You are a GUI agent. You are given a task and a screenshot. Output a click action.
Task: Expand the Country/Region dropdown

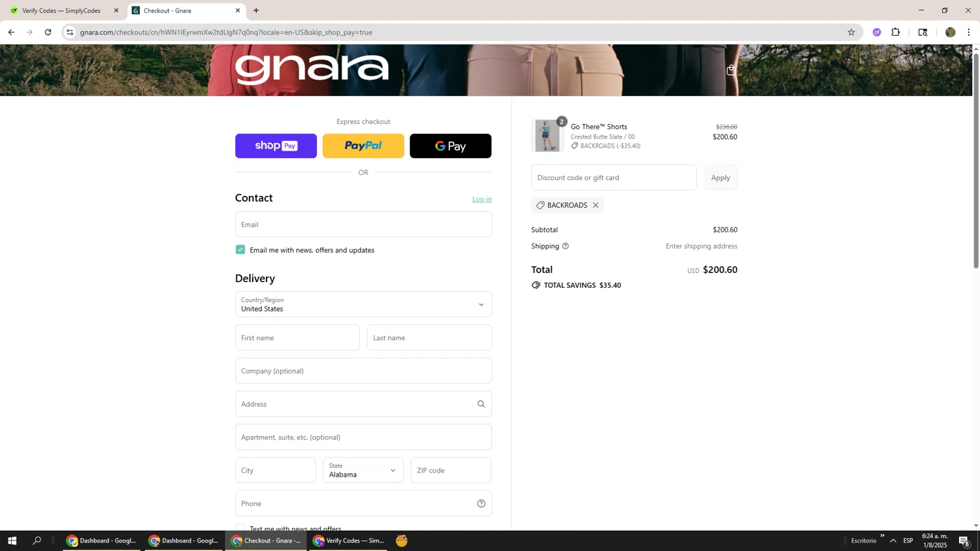[363, 304]
